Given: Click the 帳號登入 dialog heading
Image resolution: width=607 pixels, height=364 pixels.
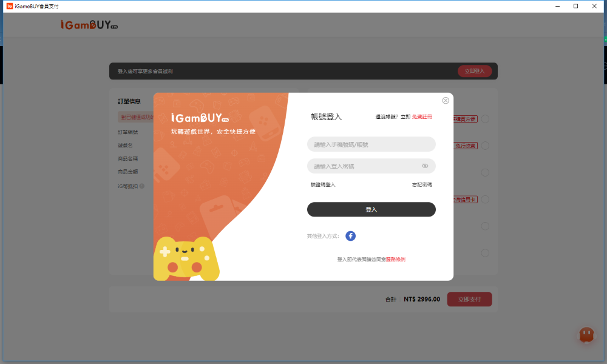Looking at the screenshot, I should click(x=327, y=117).
